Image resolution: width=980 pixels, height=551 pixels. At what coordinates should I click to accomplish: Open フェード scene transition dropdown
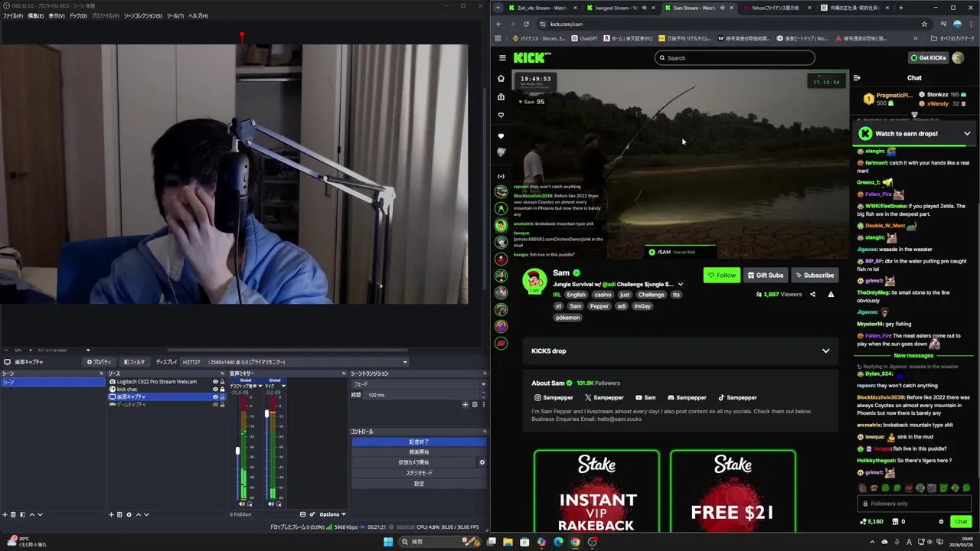(419, 384)
